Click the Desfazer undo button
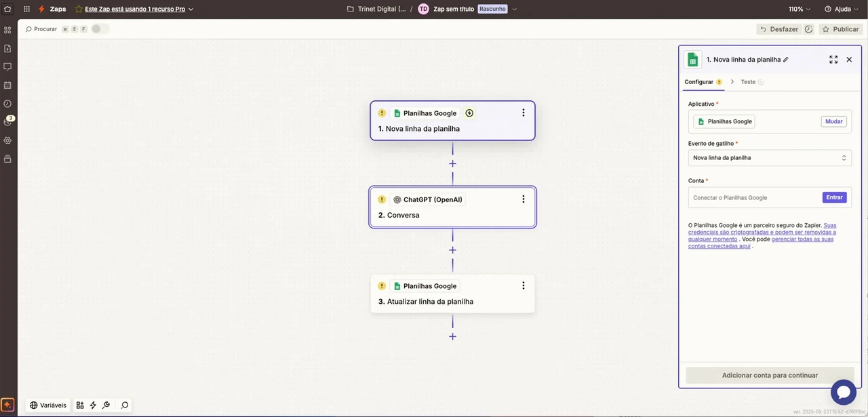 [778, 29]
